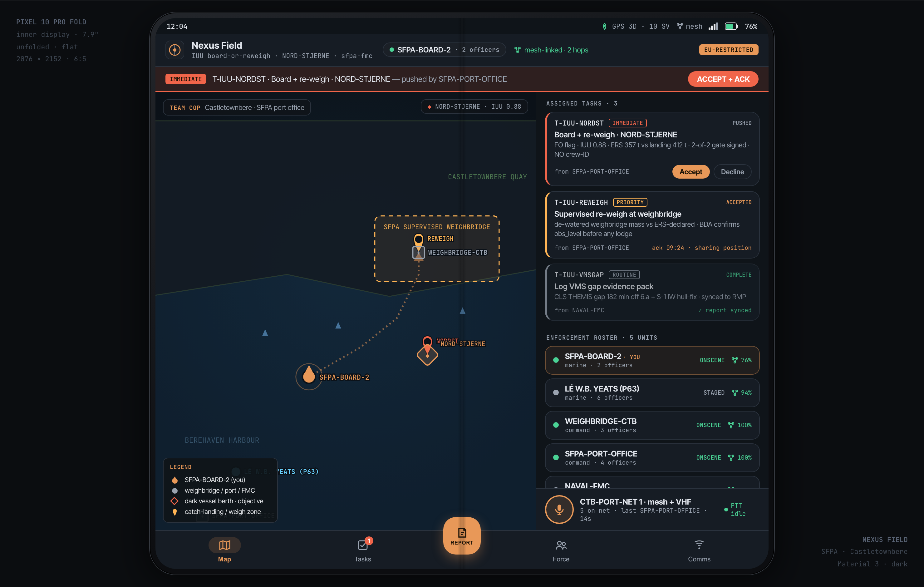
Task: Tap the 'report synced' status text
Action: click(725, 310)
